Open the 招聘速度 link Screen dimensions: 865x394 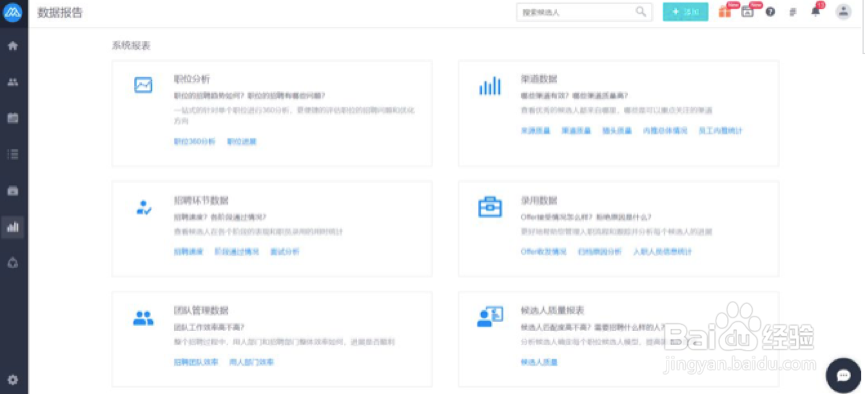[188, 252]
